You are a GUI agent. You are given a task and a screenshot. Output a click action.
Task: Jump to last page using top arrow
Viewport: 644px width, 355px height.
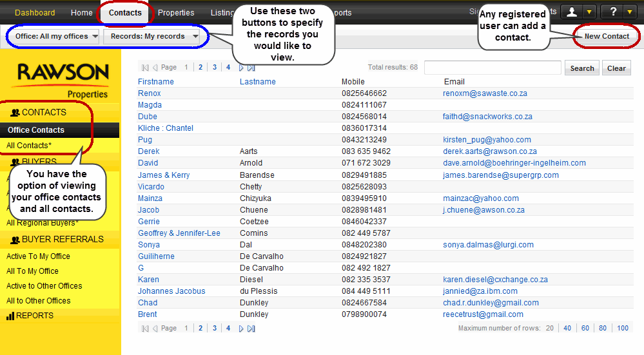(251, 68)
